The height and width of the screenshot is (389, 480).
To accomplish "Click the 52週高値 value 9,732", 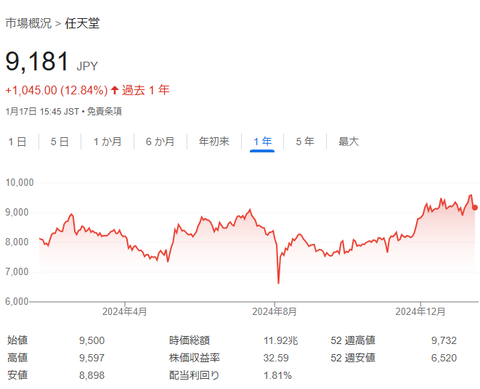I will tap(444, 341).
